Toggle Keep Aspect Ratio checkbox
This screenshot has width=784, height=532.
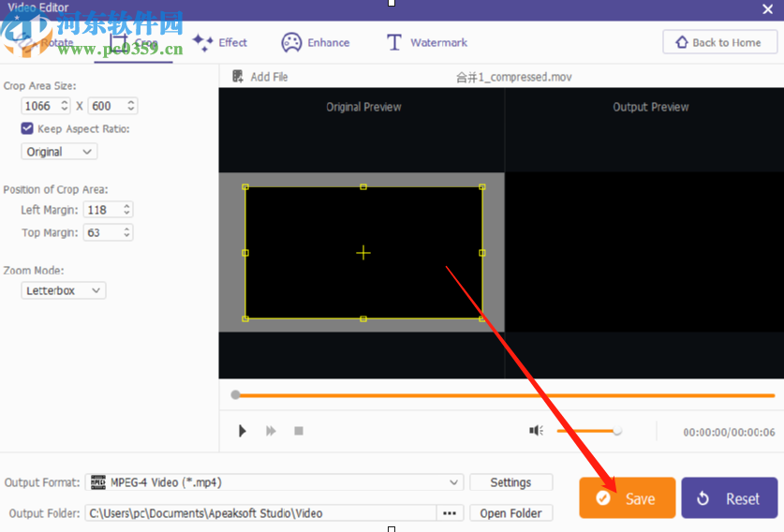tap(27, 129)
